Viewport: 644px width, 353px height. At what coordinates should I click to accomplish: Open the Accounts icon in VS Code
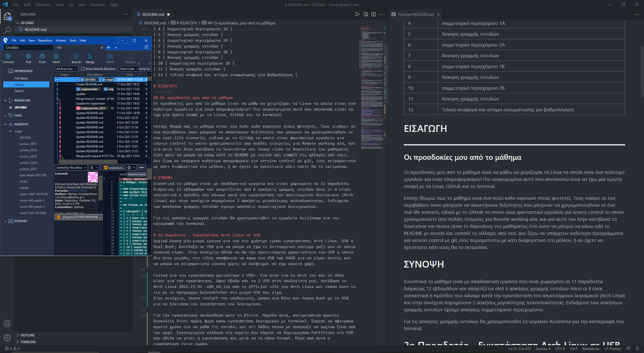click(7, 323)
